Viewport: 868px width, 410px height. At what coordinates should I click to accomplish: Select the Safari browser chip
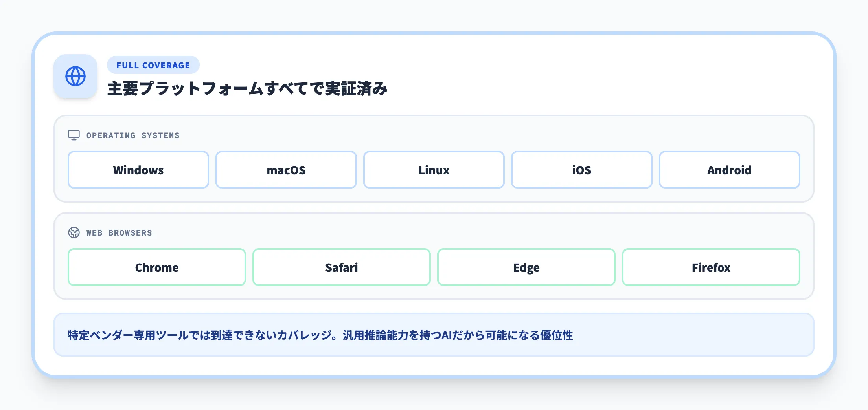click(x=341, y=267)
